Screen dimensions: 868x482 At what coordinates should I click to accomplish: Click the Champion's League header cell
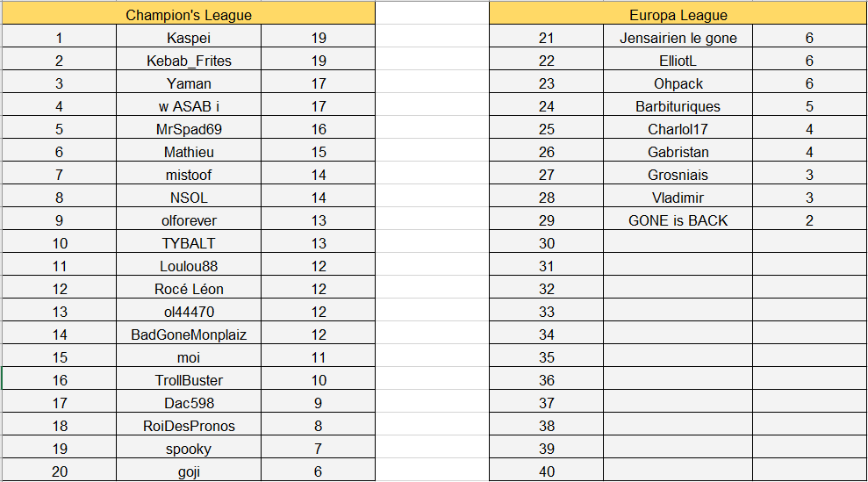pyautogui.click(x=188, y=15)
